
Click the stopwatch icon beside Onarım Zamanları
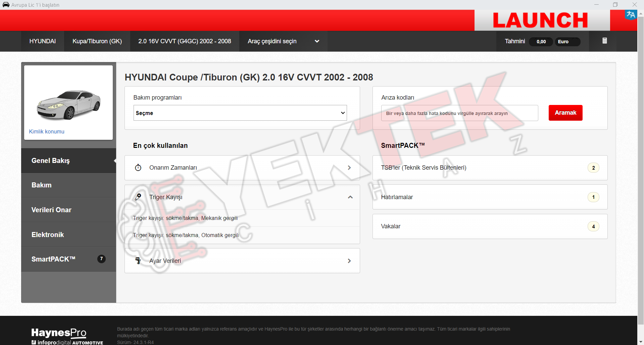point(138,168)
